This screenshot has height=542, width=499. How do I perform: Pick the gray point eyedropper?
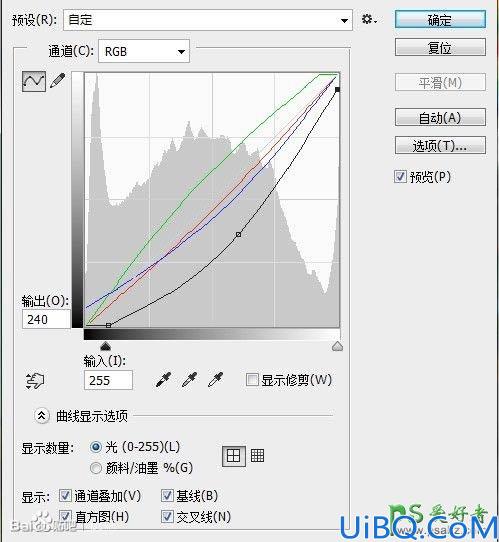189,380
